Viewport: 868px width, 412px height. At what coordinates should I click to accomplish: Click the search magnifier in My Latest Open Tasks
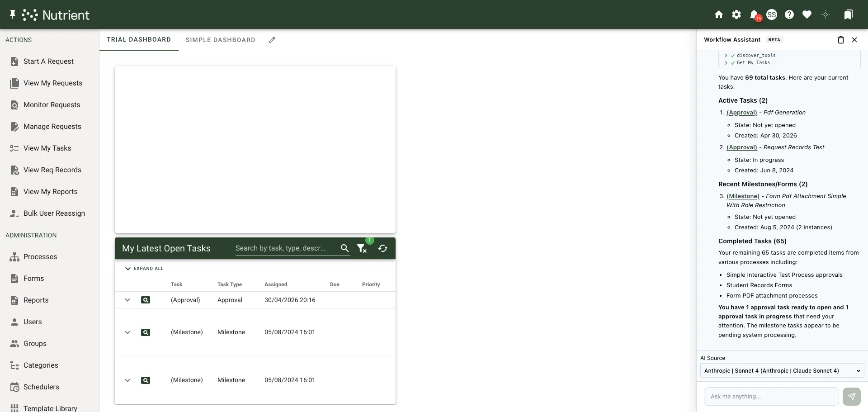point(344,248)
